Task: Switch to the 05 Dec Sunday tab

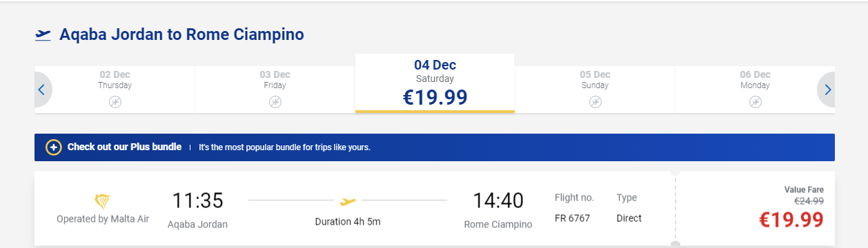Action: pos(595,90)
